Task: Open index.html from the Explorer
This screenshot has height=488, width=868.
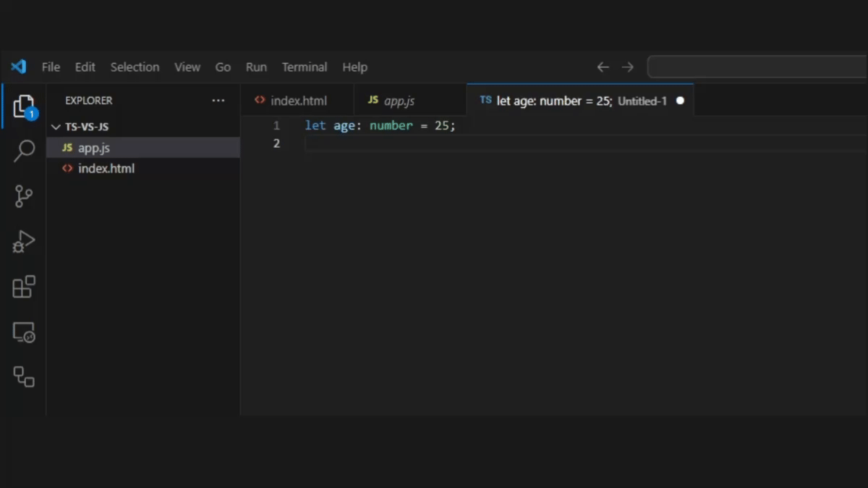Action: (x=143, y=169)
